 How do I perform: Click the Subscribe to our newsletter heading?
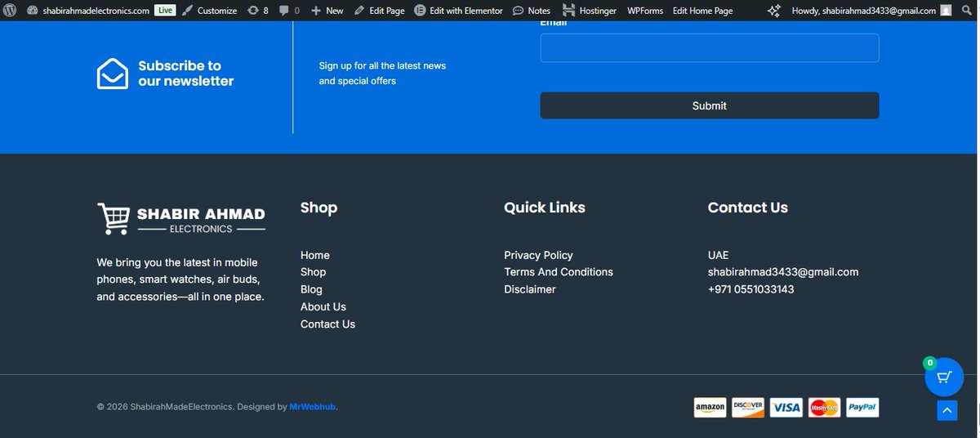[x=186, y=74]
